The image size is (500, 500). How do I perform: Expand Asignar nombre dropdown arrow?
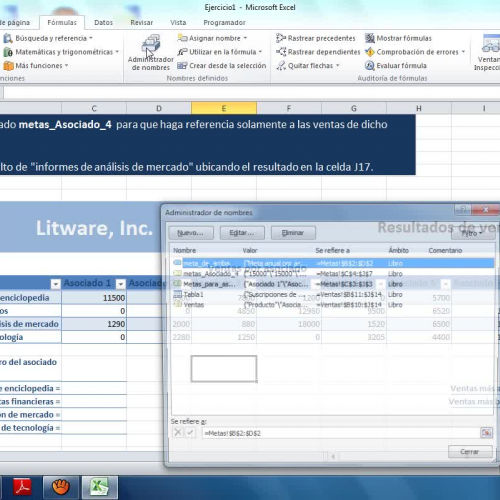tap(245, 38)
